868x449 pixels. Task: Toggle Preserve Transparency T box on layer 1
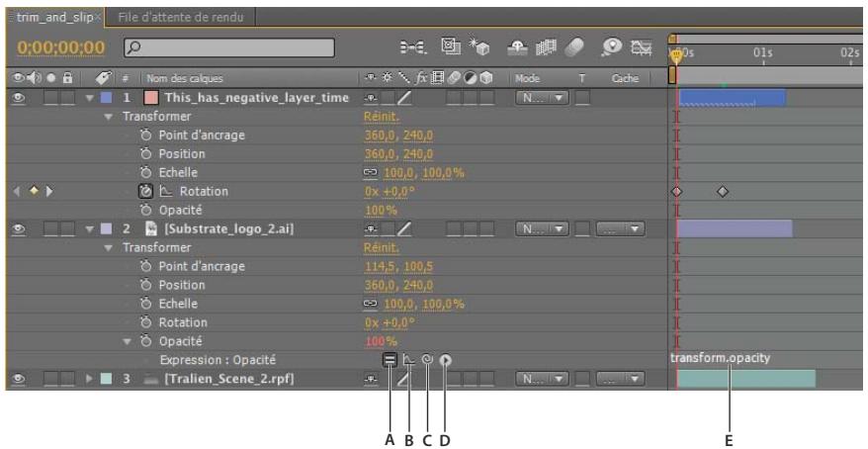pyautogui.click(x=582, y=99)
